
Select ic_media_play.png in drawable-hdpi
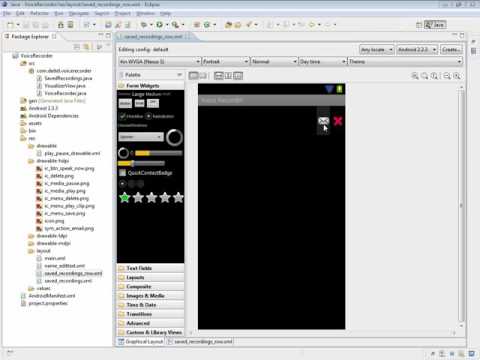pyautogui.click(x=65, y=191)
